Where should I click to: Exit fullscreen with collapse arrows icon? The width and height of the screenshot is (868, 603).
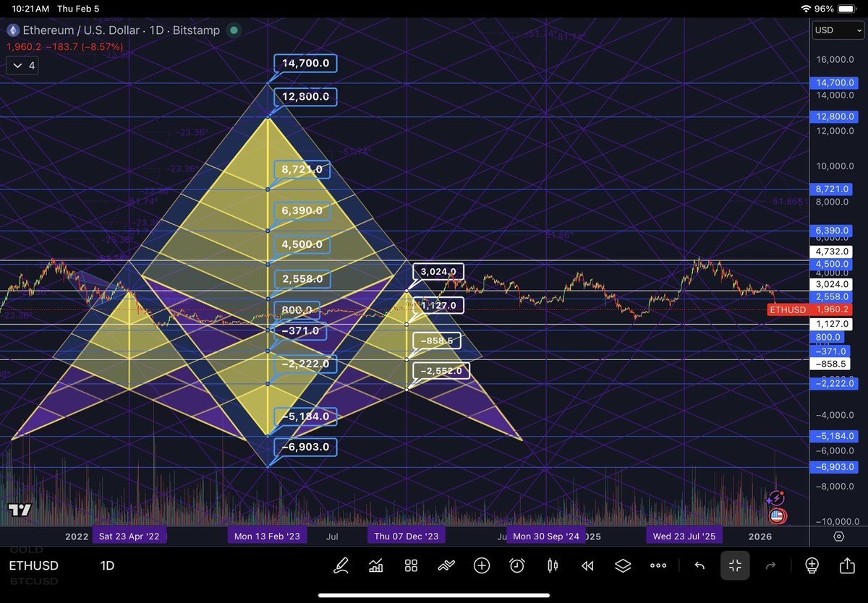pos(735,565)
